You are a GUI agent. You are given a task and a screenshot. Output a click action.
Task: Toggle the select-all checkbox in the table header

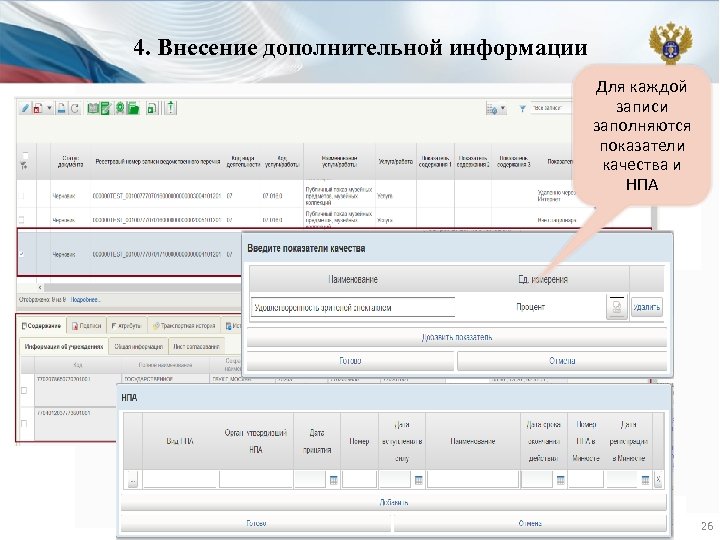(25, 155)
